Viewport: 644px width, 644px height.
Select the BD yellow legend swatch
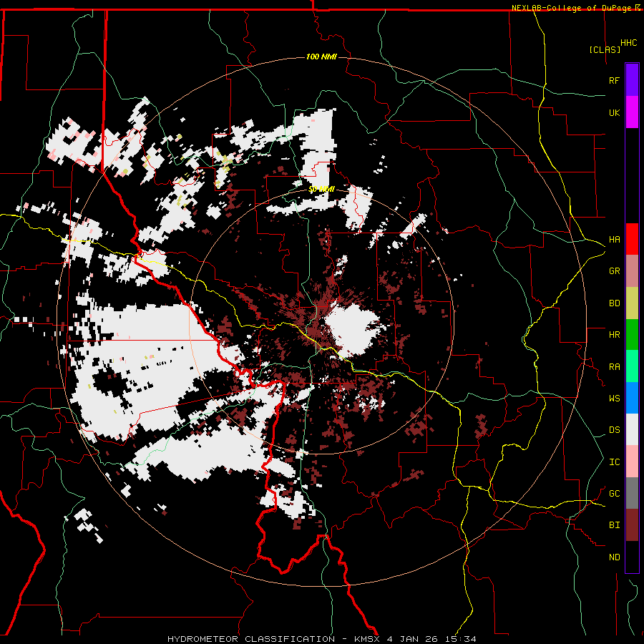tap(632, 303)
